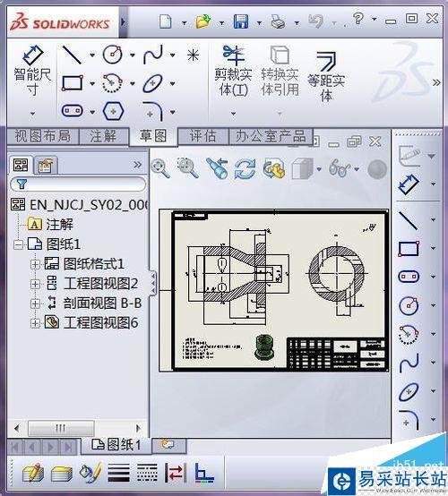The height and width of the screenshot is (496, 448).
Task: Open PropertyManager tab in left panel
Action: click(x=46, y=165)
